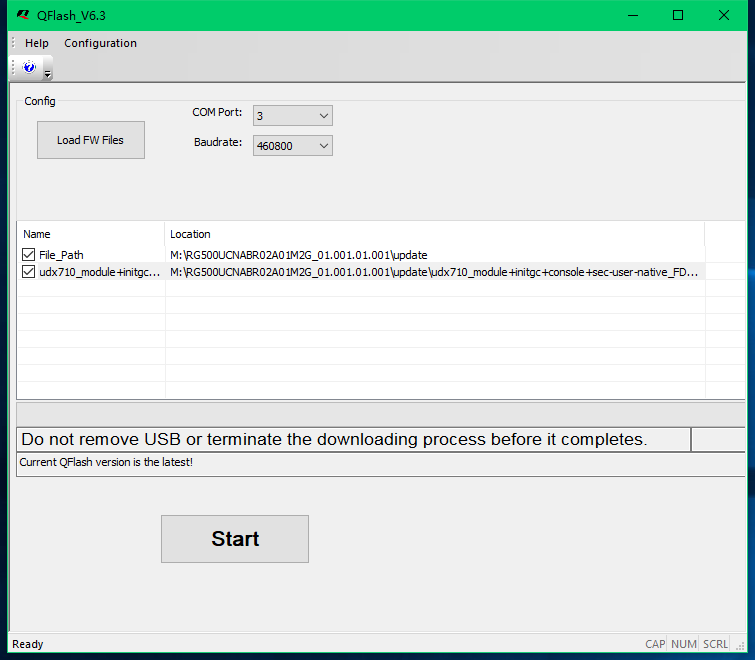The image size is (755, 660).
Task: Close the QFlash window
Action: (724, 15)
